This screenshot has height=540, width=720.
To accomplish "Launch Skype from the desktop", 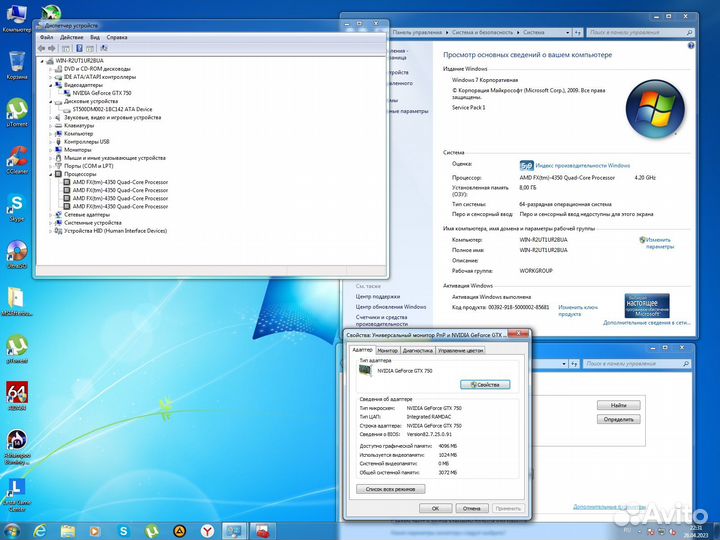I will 16,205.
